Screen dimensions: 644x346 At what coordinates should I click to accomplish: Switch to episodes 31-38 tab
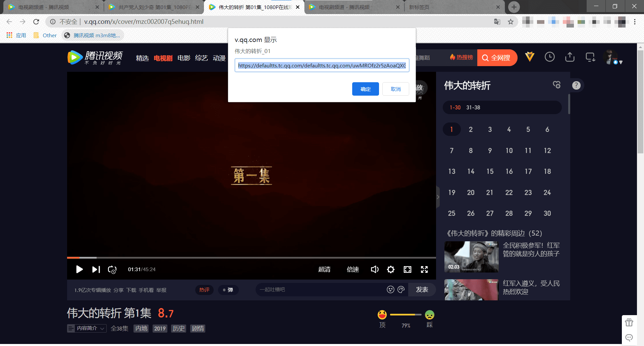[473, 107]
